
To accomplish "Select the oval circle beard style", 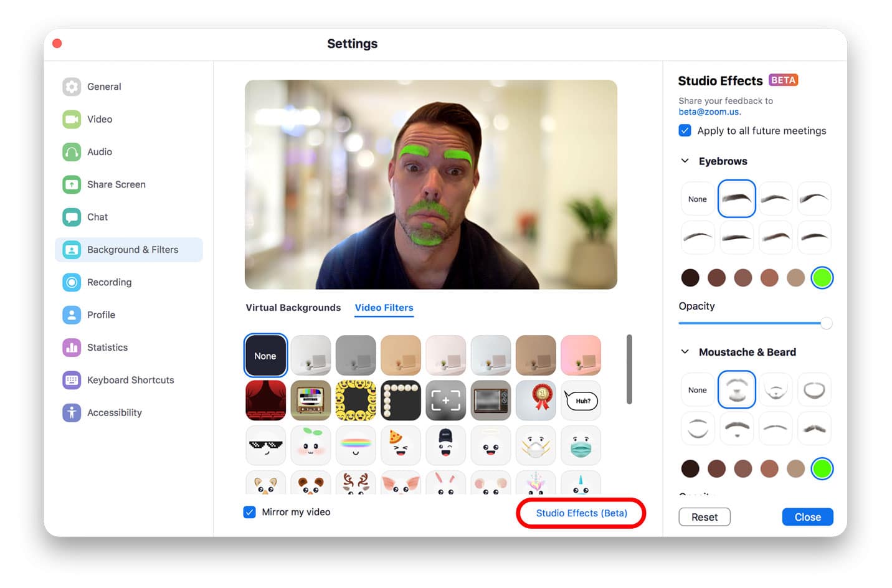I will click(x=814, y=390).
